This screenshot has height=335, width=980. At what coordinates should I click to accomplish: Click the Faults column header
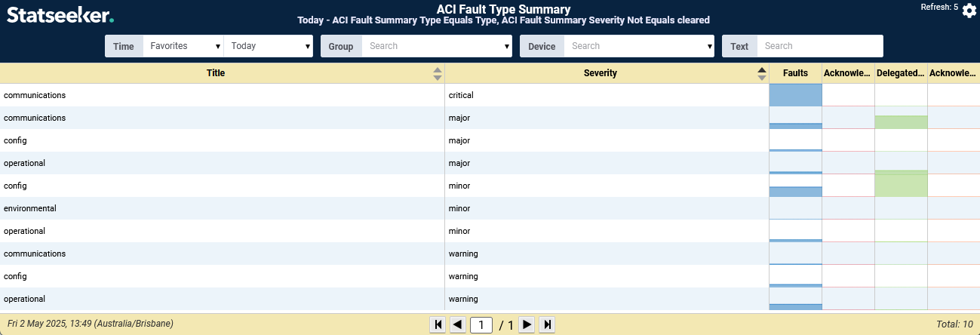click(x=795, y=73)
